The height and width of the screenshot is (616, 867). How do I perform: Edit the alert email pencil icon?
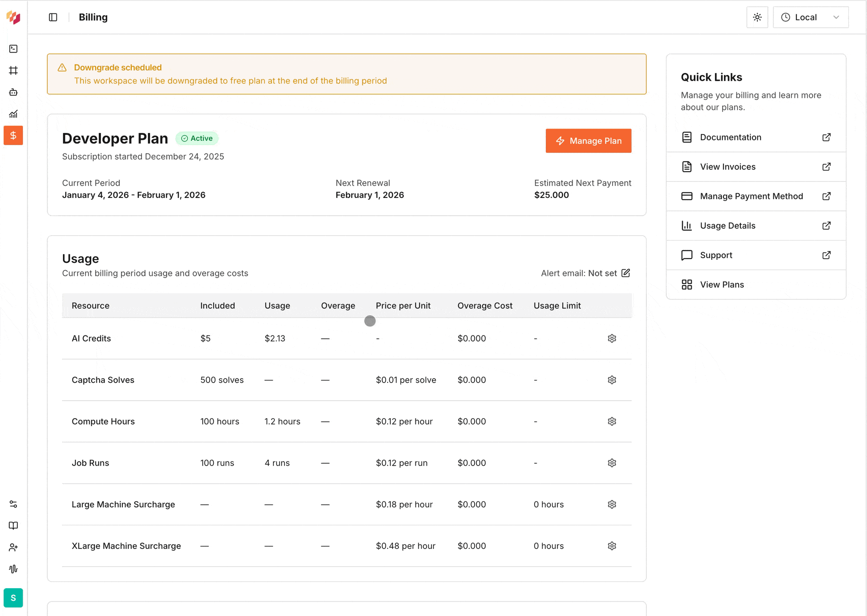click(626, 273)
